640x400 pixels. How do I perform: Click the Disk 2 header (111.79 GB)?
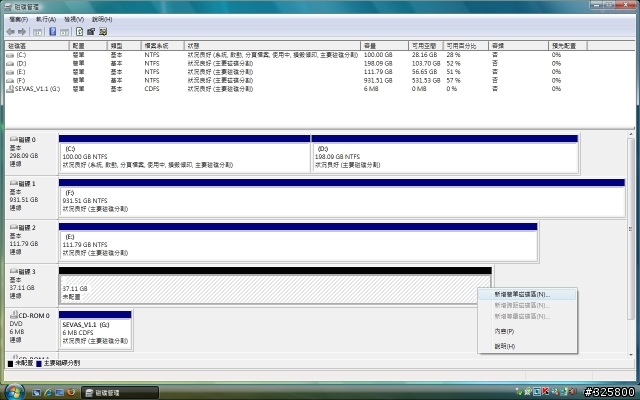click(31, 240)
